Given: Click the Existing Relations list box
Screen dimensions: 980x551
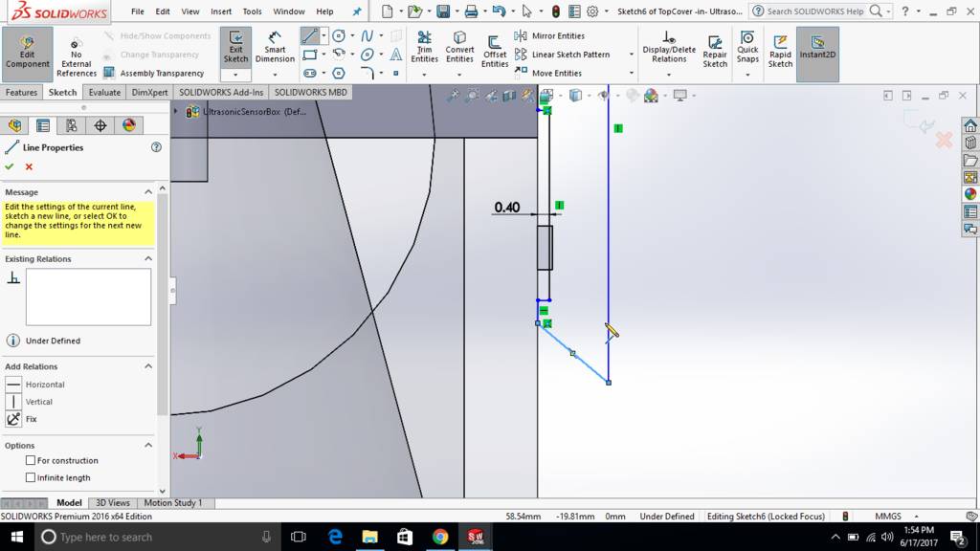Looking at the screenshot, I should tap(88, 297).
